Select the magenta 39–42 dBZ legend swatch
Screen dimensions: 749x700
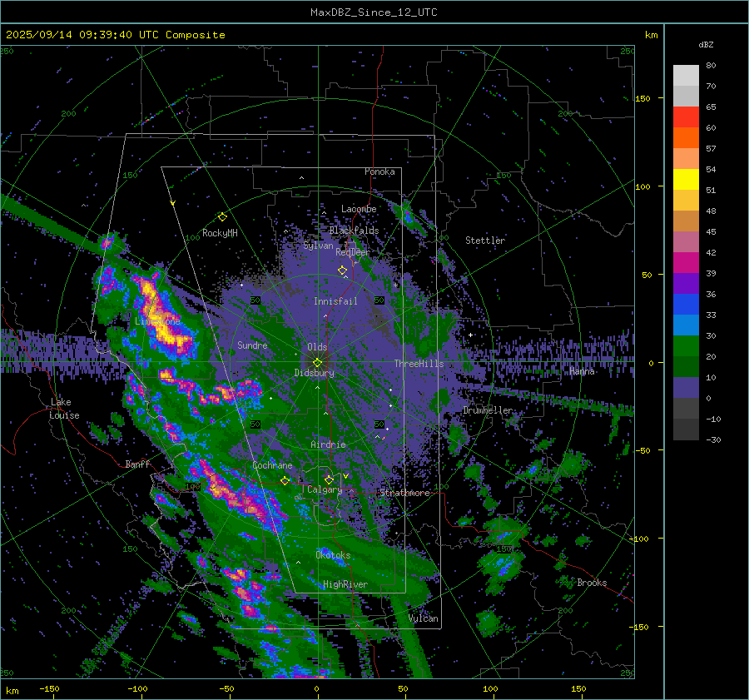click(686, 263)
